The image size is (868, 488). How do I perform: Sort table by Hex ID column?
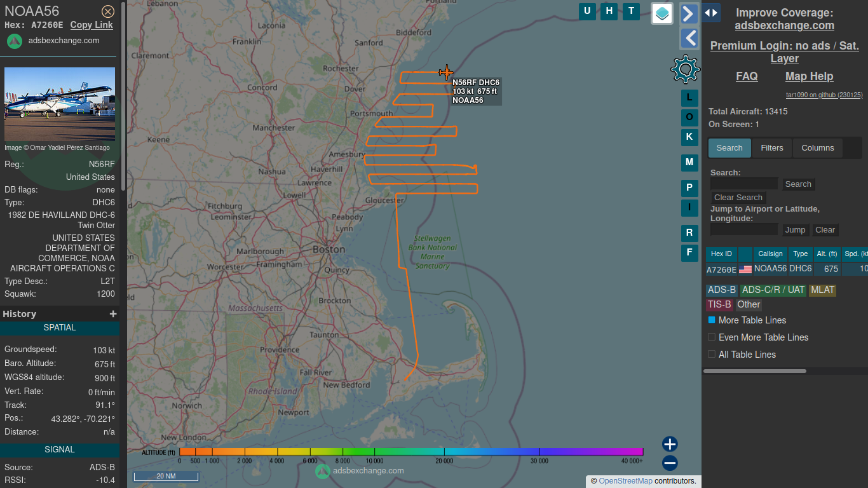(x=721, y=254)
